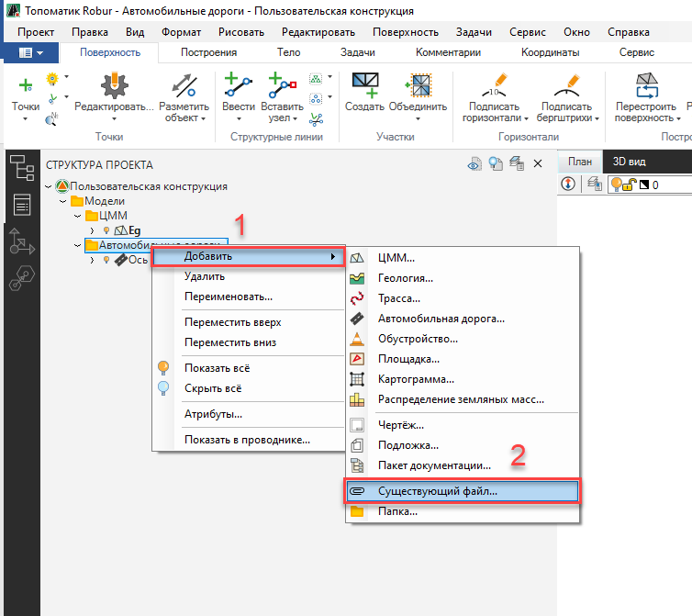Click Перестроить поверхность tool
This screenshot has width=692, height=616.
(646, 85)
